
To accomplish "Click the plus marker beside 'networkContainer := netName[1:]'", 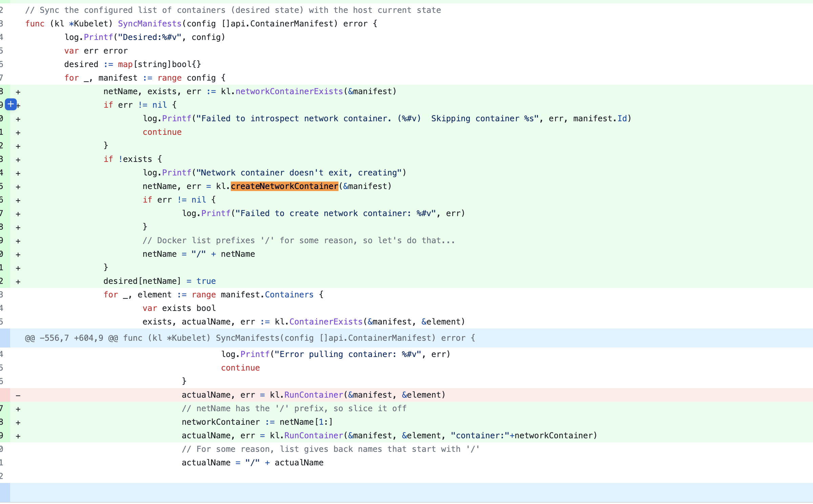I will click(18, 422).
